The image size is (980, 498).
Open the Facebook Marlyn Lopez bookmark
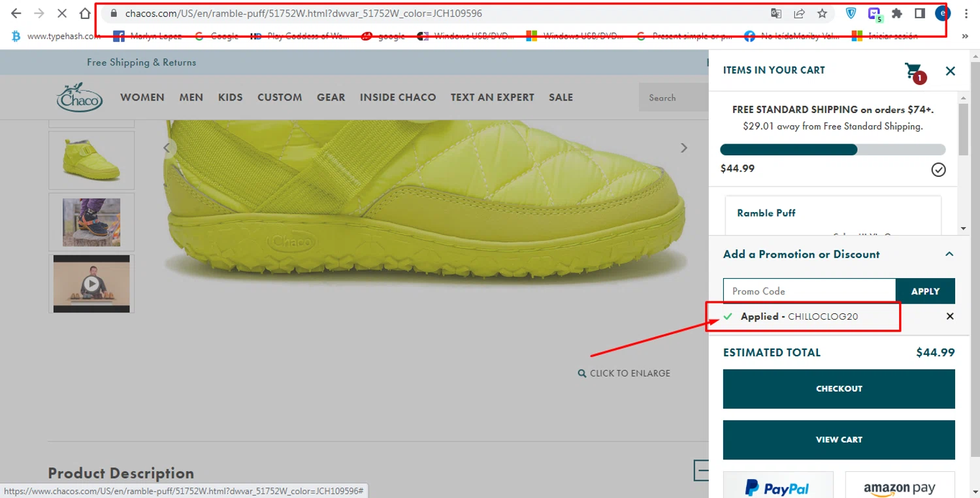click(148, 37)
